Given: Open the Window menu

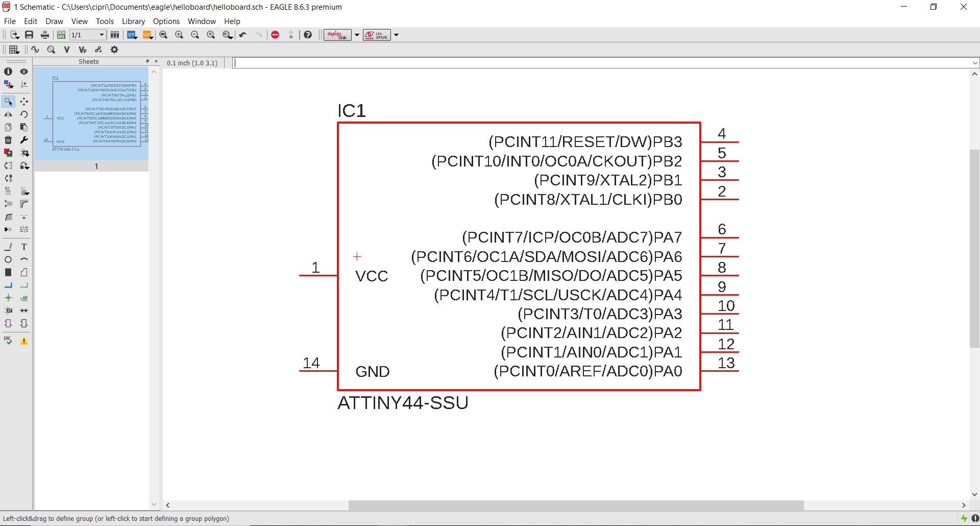Looking at the screenshot, I should (202, 21).
